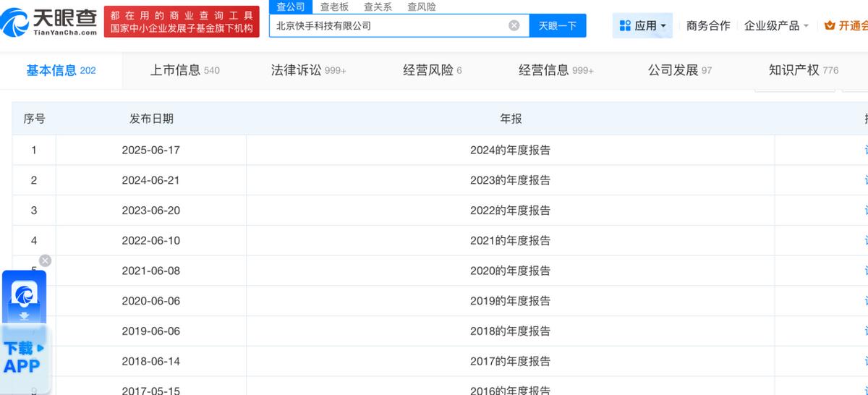868x395 pixels.
Task: Click the date 2023-06-20
Action: [151, 211]
